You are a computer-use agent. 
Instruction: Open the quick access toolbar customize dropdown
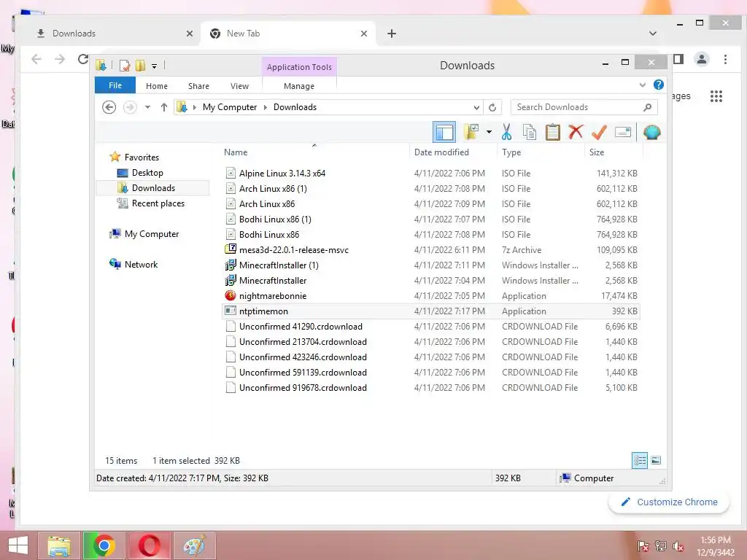(x=155, y=66)
